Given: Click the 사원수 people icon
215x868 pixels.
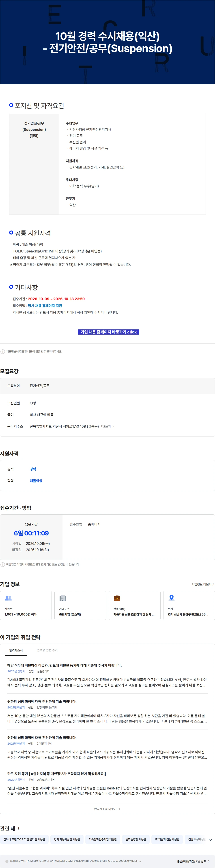Looking at the screenshot, I should point(9,598).
